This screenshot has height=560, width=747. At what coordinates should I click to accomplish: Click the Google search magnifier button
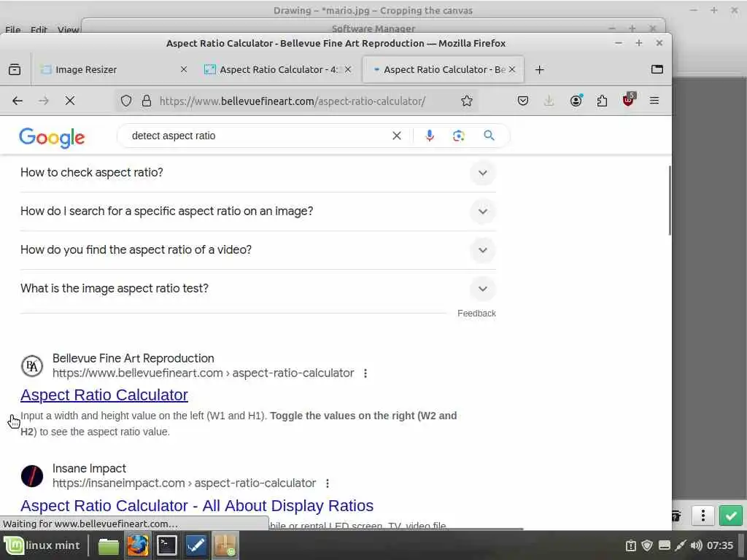[x=489, y=136]
